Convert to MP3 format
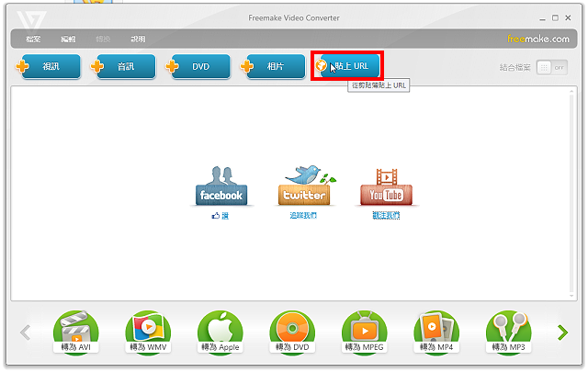The height and width of the screenshot is (372, 588). (508, 333)
